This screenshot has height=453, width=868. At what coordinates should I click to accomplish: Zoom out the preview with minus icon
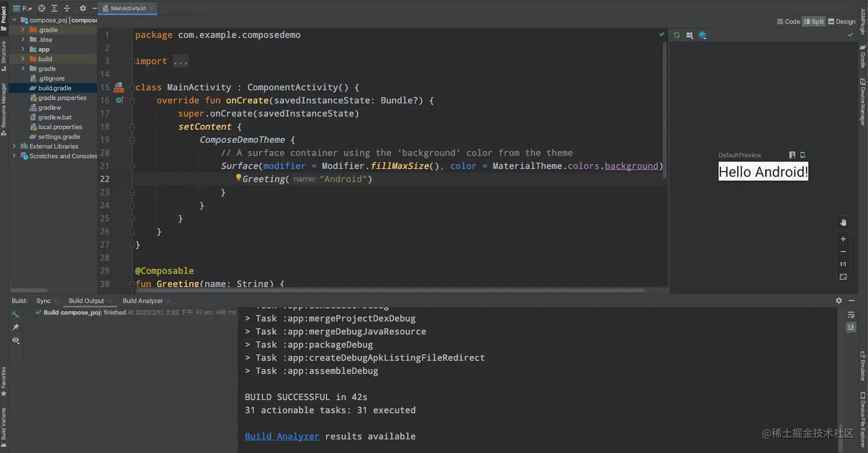843,251
